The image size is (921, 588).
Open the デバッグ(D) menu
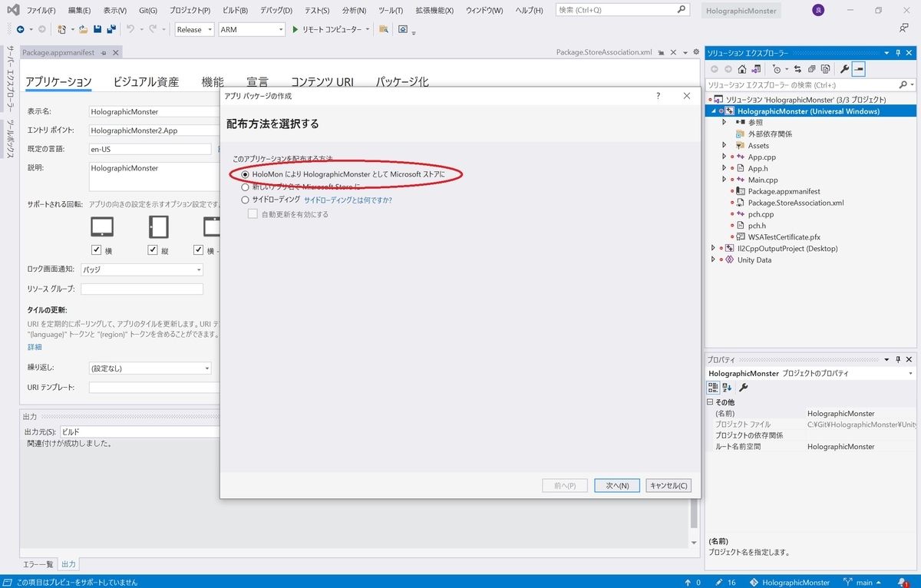[x=276, y=10]
